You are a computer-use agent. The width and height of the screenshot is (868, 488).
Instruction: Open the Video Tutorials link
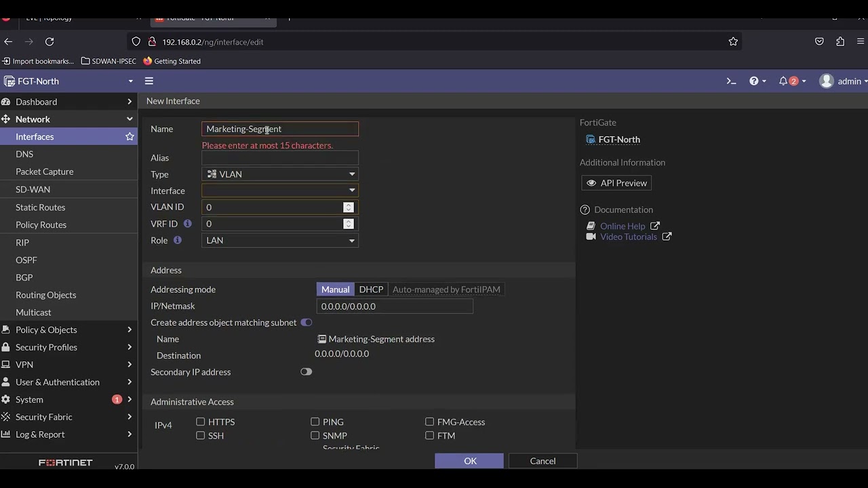click(x=629, y=237)
